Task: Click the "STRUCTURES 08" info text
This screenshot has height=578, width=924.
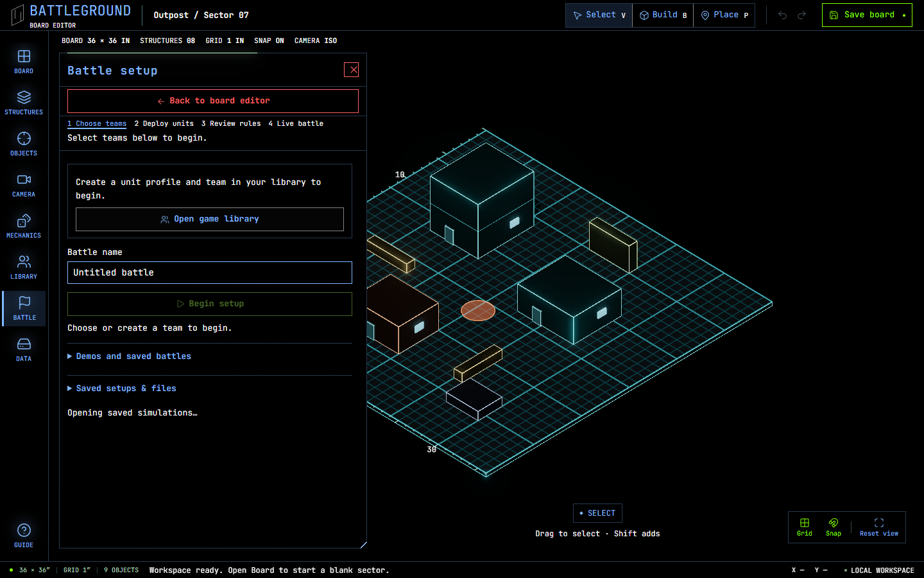Action: pos(167,40)
